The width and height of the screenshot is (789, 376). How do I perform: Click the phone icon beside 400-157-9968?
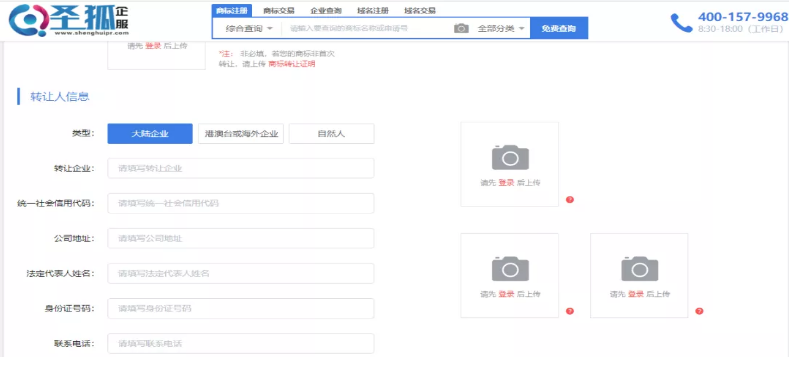[x=681, y=23]
